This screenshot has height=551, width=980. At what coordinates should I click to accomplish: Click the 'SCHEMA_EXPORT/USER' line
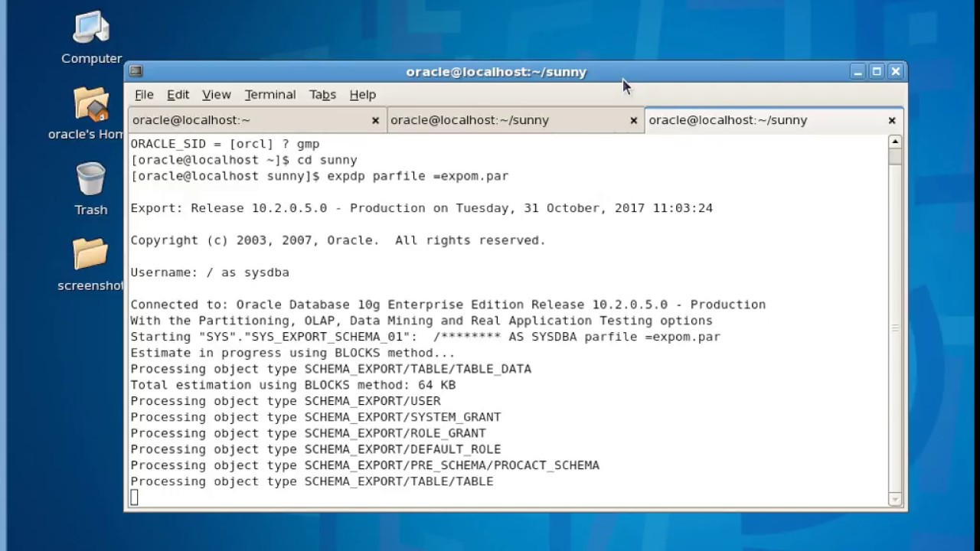click(286, 401)
